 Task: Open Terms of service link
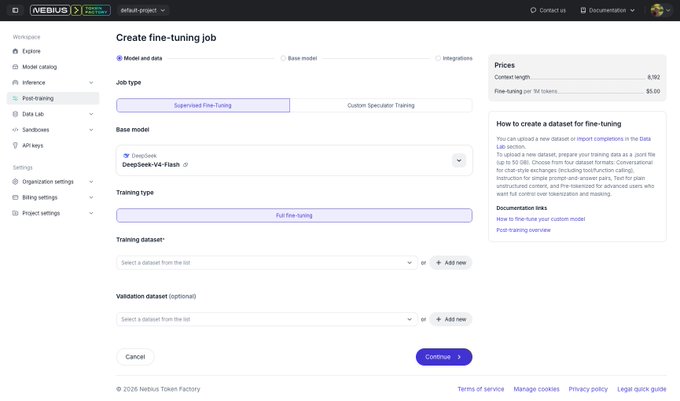[x=481, y=389]
